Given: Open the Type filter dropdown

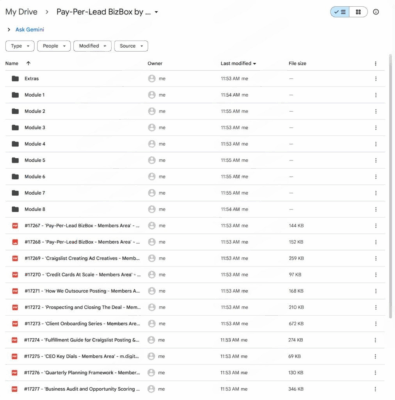Looking at the screenshot, I should pyautogui.click(x=20, y=46).
